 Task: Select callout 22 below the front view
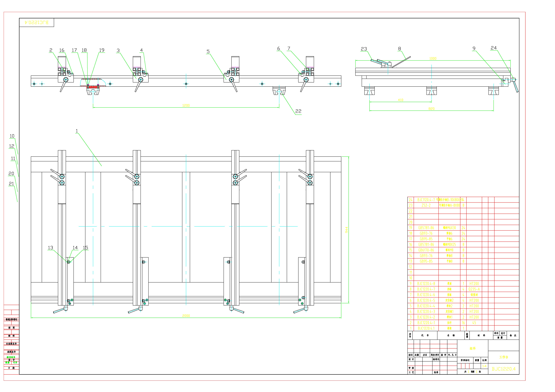[298, 111]
